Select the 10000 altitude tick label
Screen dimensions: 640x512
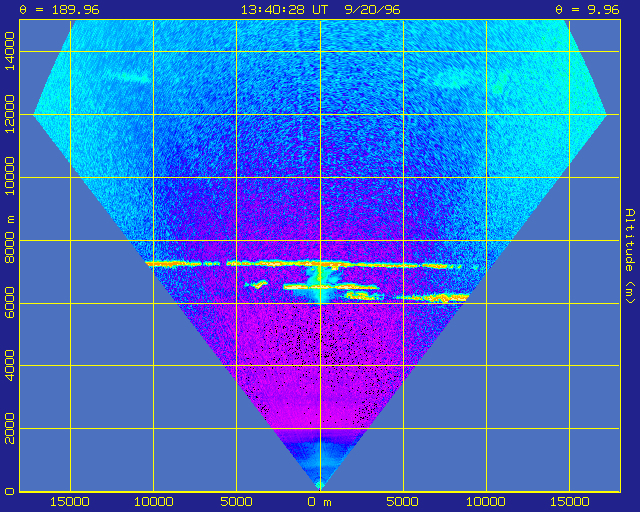coord(9,177)
